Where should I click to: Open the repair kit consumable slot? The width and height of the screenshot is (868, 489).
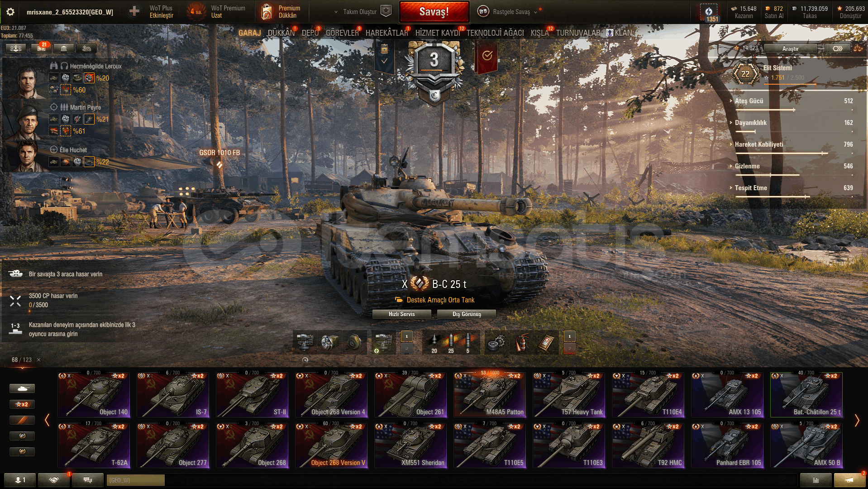[497, 342]
